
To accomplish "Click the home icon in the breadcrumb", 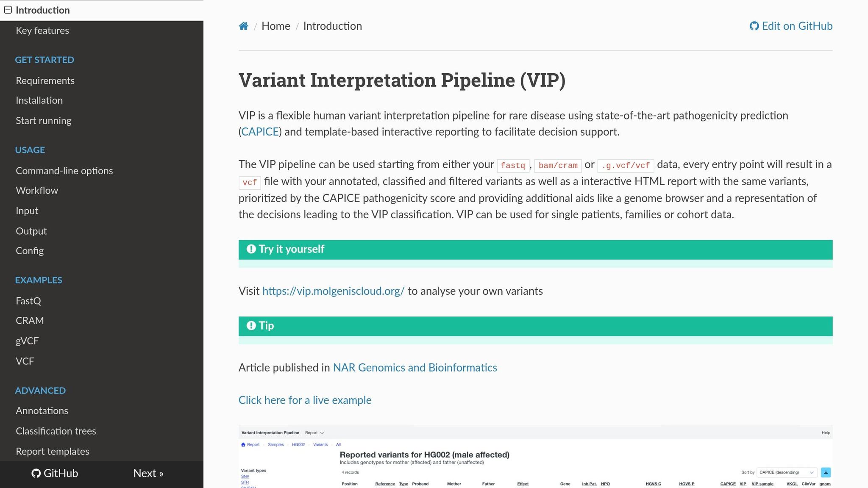I will pos(243,26).
